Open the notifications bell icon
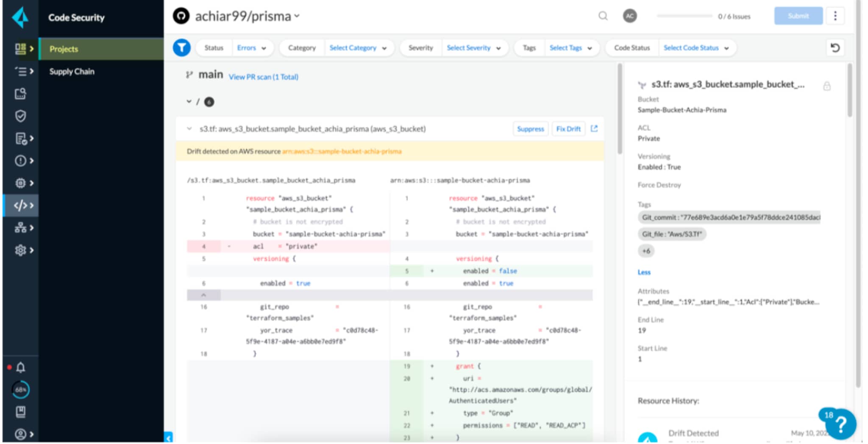868x444 pixels. point(20,367)
